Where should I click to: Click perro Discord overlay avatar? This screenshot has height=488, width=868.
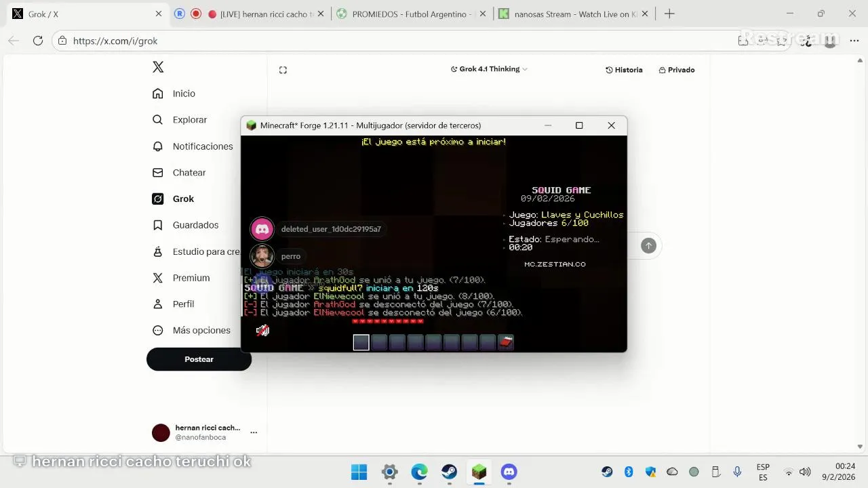pyautogui.click(x=262, y=256)
